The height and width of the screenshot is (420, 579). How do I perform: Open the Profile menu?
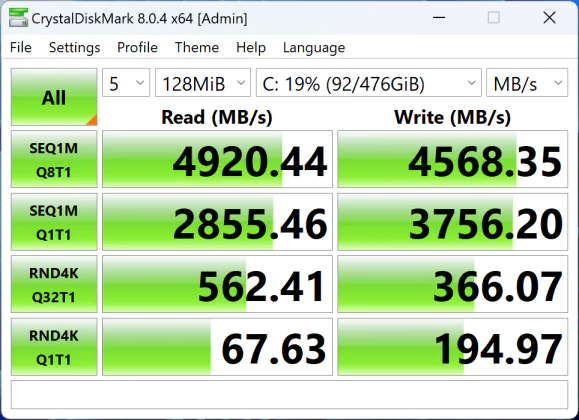coord(137,47)
